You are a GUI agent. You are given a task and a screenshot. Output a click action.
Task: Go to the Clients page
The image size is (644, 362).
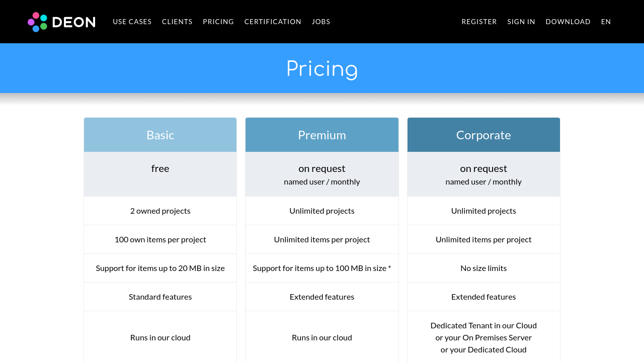(x=177, y=22)
